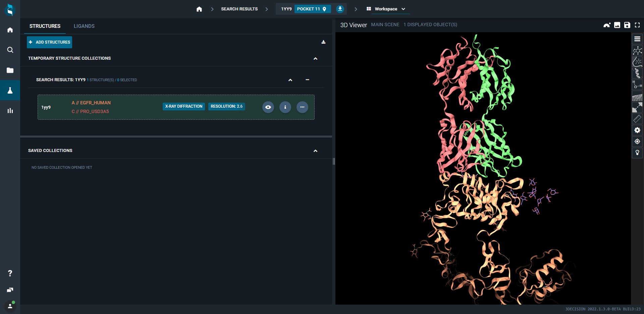This screenshot has width=644, height=314.
Task: Collapse Search Results: 1YY9 collection
Action: 290,80
